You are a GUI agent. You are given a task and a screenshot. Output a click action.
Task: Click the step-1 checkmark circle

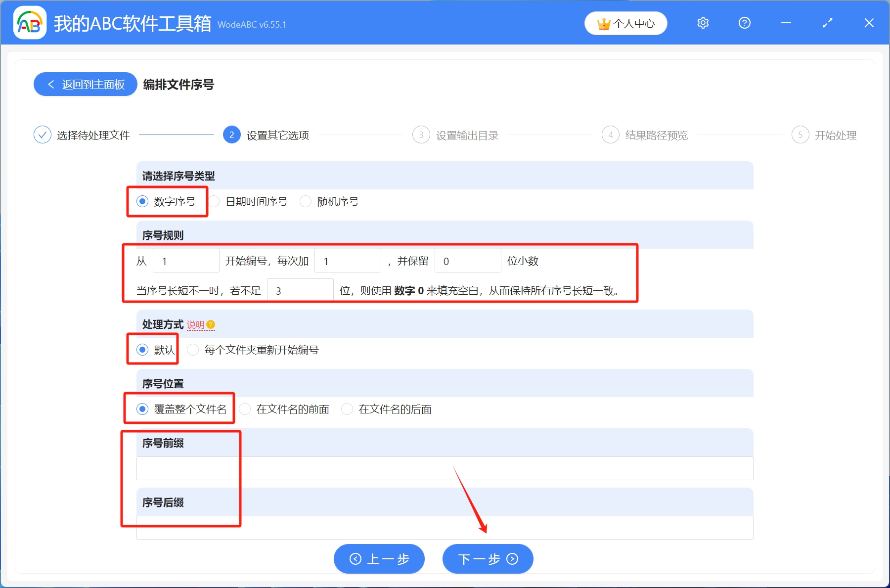coord(42,135)
